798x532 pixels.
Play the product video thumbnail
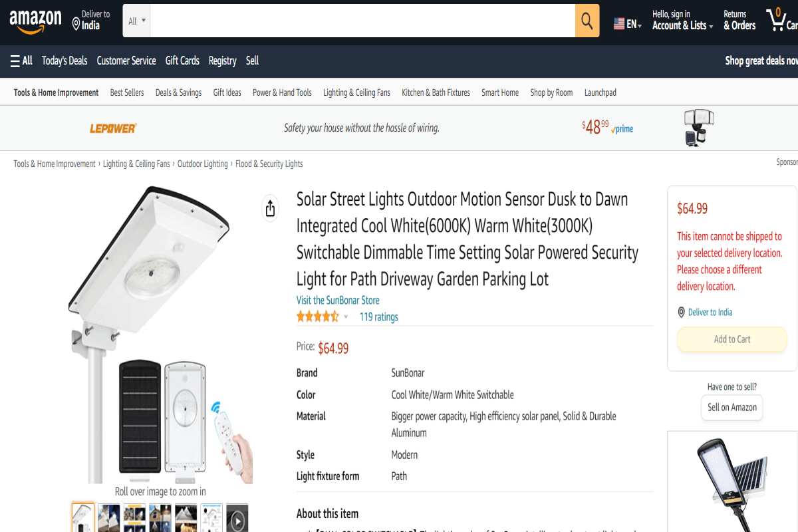tap(237, 517)
